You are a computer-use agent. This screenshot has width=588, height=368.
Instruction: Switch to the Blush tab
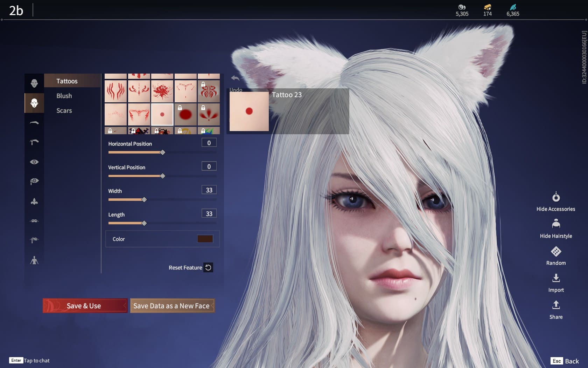[64, 96]
